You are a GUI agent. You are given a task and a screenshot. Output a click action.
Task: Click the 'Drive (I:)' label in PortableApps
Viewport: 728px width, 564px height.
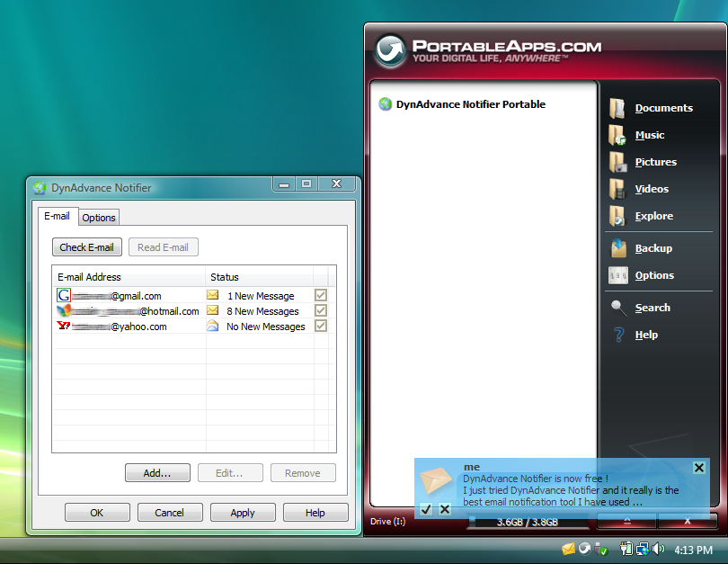pyautogui.click(x=387, y=522)
